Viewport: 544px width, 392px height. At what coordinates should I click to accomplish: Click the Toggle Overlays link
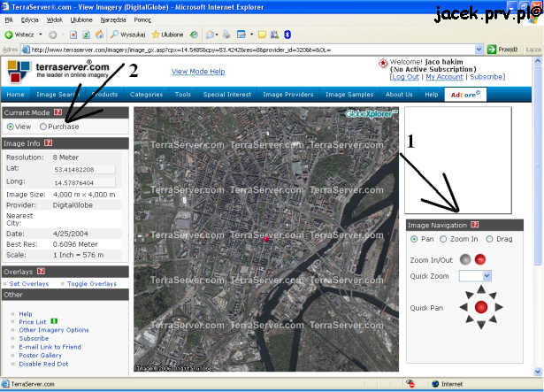[92, 284]
